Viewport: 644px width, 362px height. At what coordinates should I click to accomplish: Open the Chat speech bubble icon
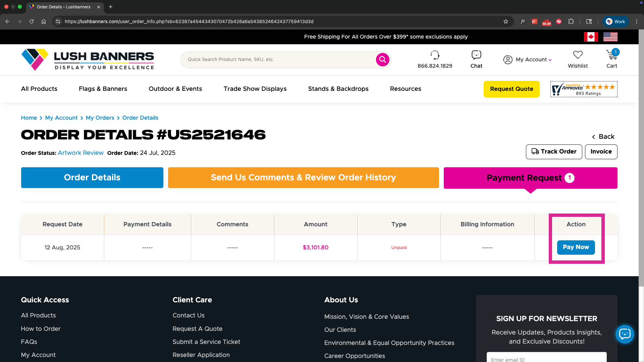[476, 55]
